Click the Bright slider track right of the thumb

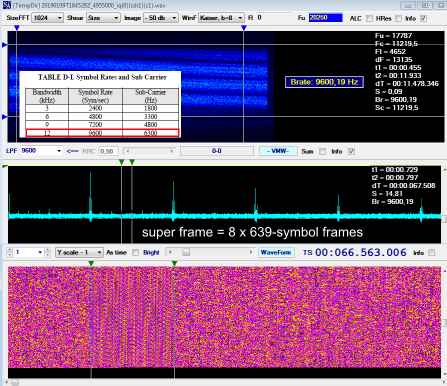coord(219,252)
